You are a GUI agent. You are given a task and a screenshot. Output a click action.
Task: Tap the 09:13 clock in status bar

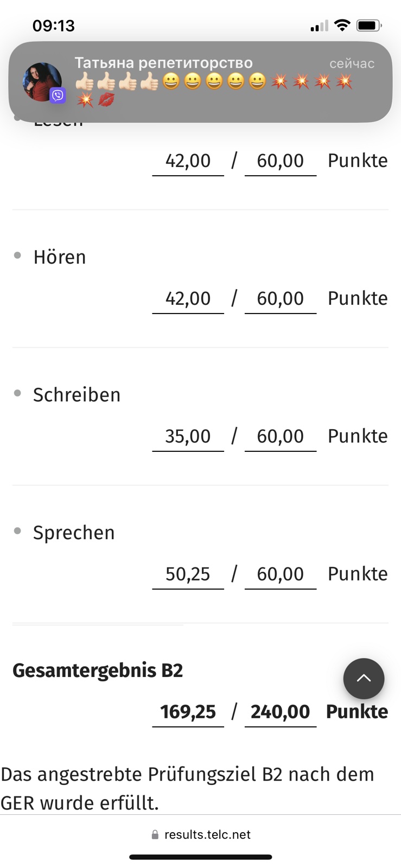point(54,25)
